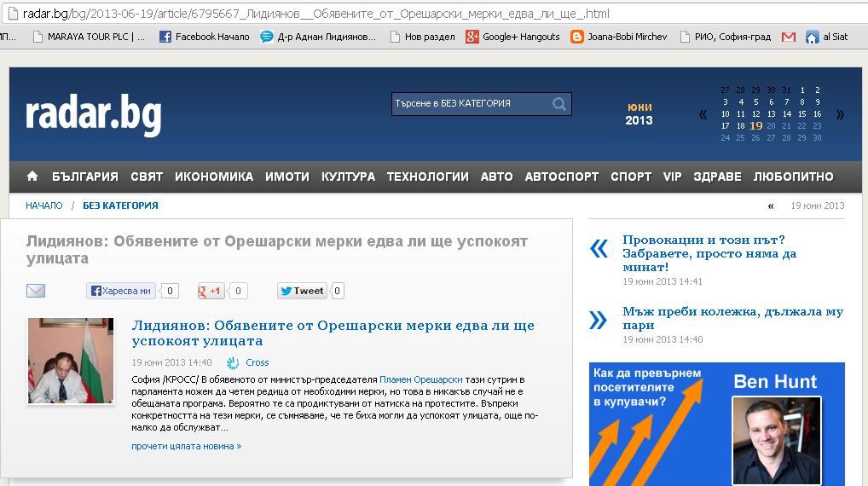Click the home icon in navigation bar
Viewport: 868px width, 486px height.
pos(32,176)
